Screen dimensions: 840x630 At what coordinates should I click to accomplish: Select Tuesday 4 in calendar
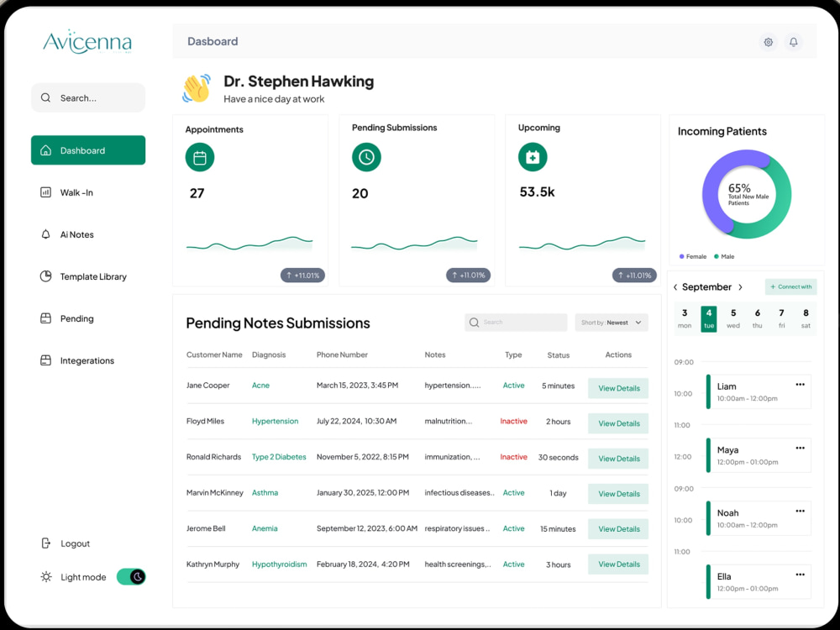pyautogui.click(x=709, y=318)
